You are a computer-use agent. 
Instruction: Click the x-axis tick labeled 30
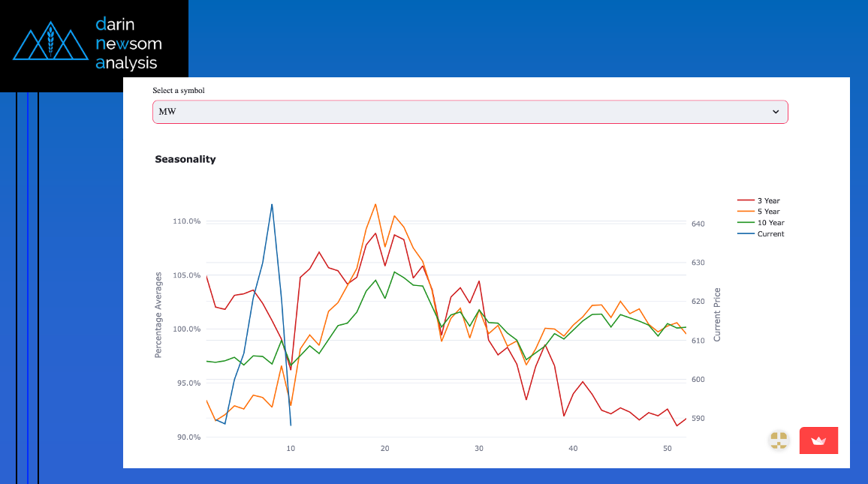pos(479,449)
